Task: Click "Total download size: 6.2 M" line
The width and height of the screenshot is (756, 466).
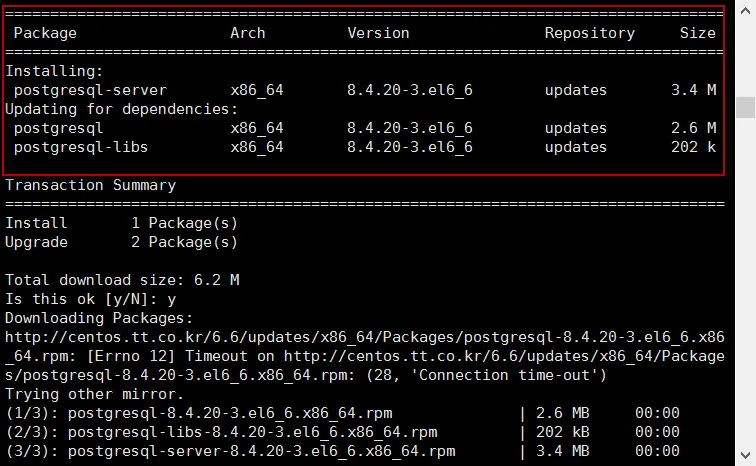Action: tap(122, 280)
